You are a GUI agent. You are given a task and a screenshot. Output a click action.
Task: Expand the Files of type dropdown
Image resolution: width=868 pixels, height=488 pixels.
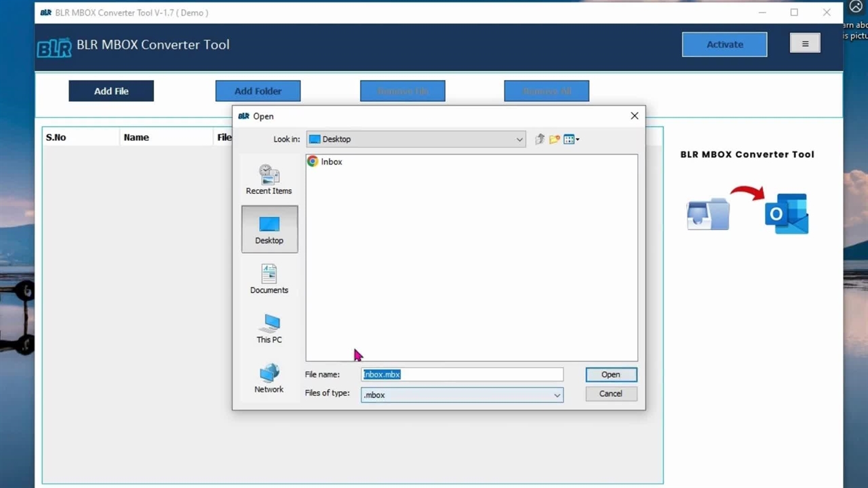[x=557, y=395]
